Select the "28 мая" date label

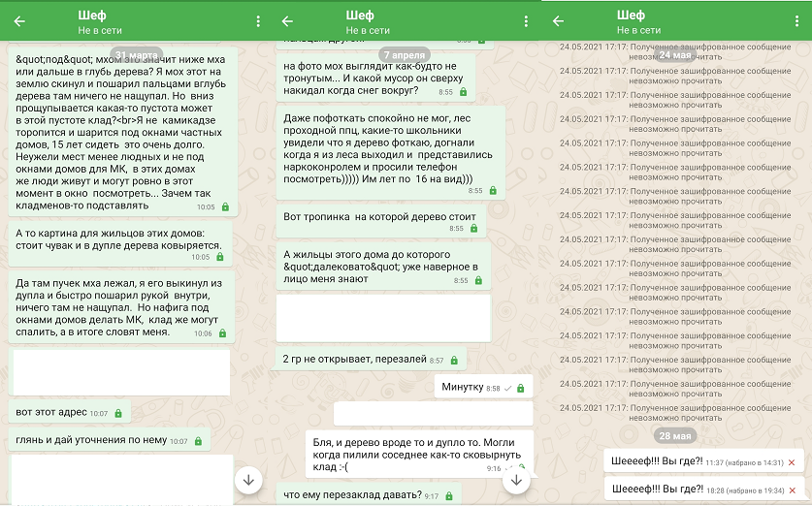point(674,434)
